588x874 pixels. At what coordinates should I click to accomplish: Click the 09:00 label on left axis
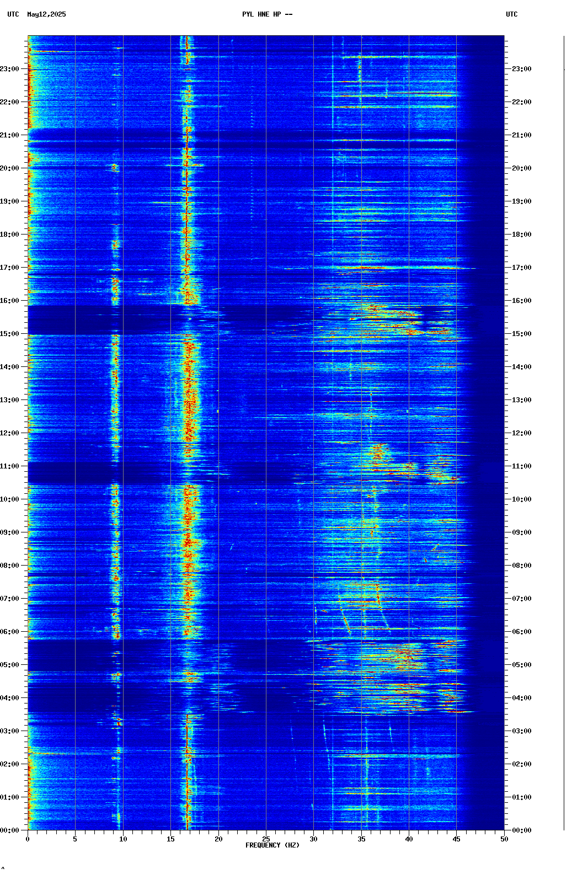click(x=9, y=532)
